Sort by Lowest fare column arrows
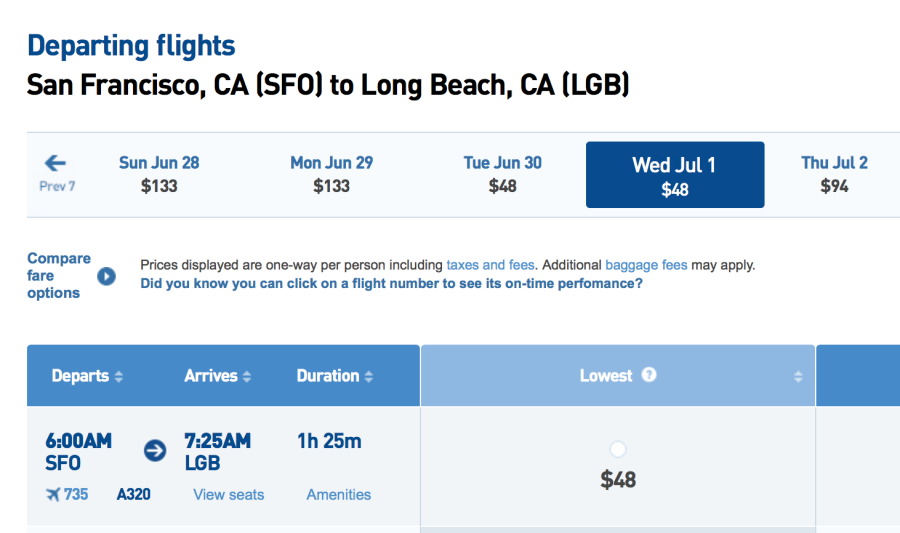The image size is (900, 533). [798, 377]
